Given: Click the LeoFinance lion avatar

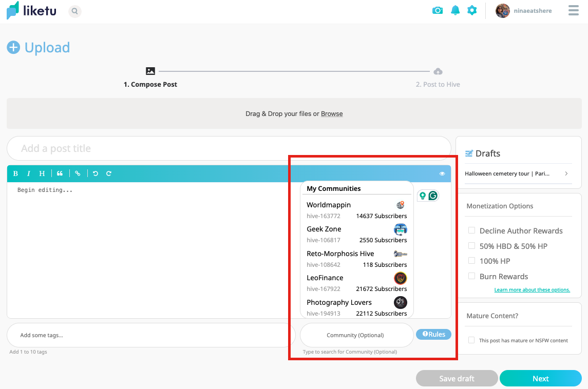Looking at the screenshot, I should point(401,278).
